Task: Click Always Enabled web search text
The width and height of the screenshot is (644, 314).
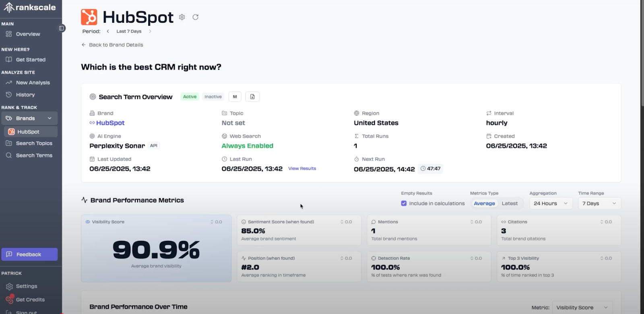Action: click(x=248, y=146)
